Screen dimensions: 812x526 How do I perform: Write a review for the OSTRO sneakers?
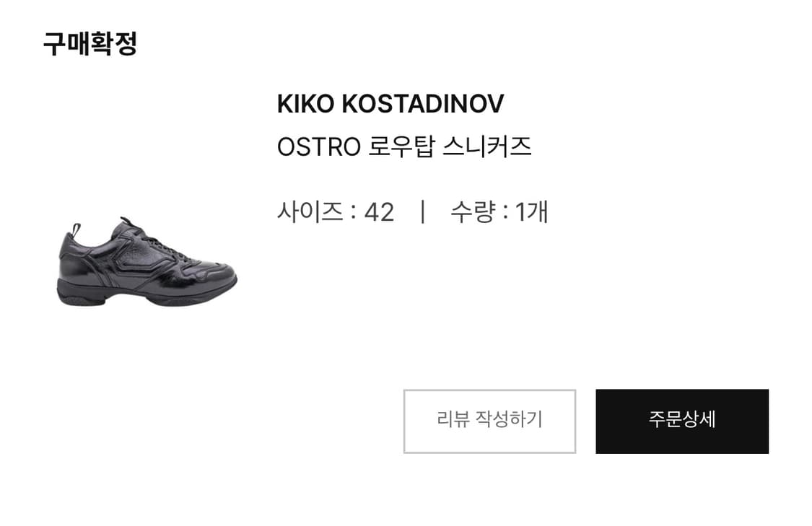tap(489, 421)
